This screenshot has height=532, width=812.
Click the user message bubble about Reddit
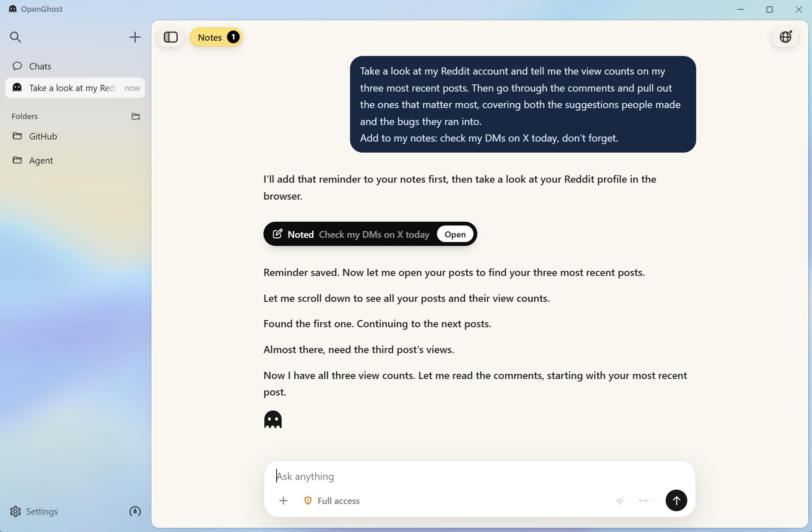(523, 104)
